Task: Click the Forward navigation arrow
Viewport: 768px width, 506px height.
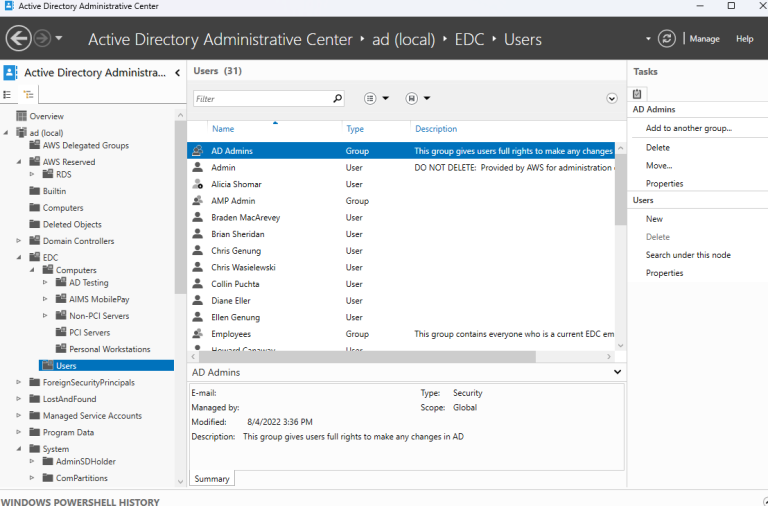Action: (x=43, y=38)
